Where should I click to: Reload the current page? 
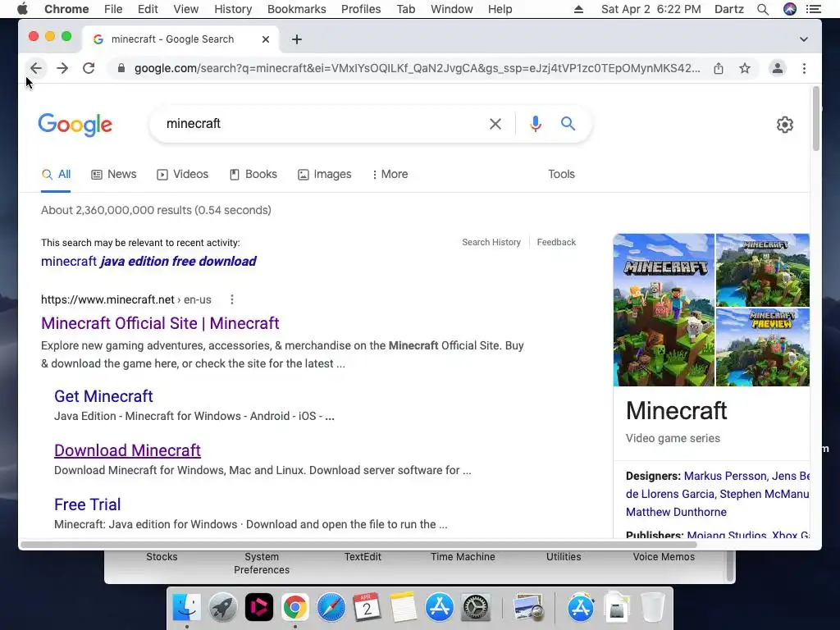point(89,68)
